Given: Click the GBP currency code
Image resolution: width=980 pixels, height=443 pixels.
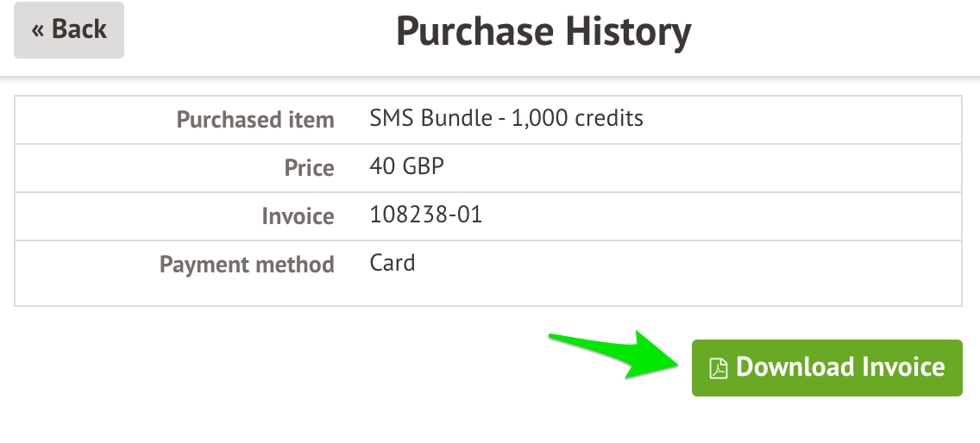Looking at the screenshot, I should tap(423, 166).
